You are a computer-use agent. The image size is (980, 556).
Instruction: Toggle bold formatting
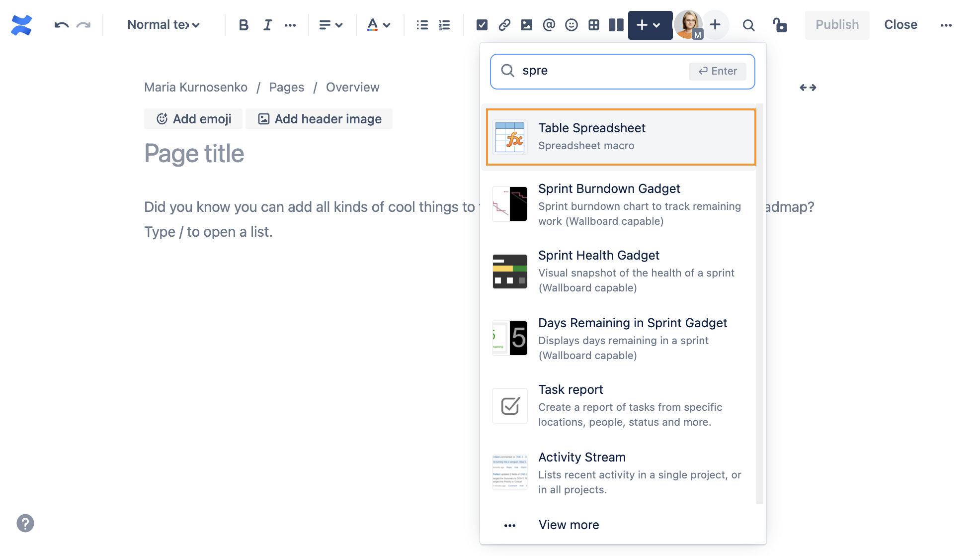point(243,25)
